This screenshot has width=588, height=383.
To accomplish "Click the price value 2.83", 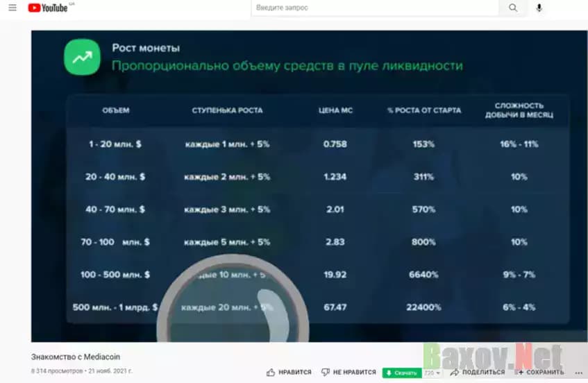I will (x=335, y=241).
